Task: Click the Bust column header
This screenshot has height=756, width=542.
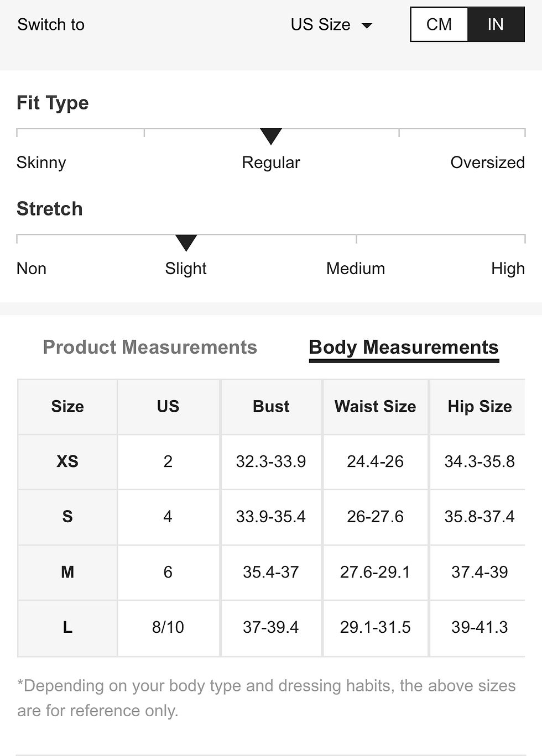Action: click(271, 406)
